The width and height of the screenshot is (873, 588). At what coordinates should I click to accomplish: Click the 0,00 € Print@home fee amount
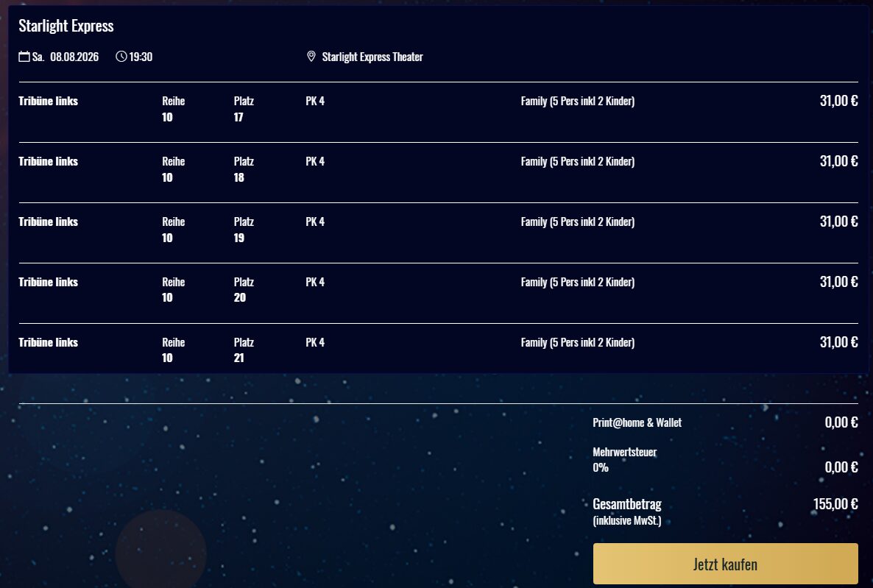841,422
